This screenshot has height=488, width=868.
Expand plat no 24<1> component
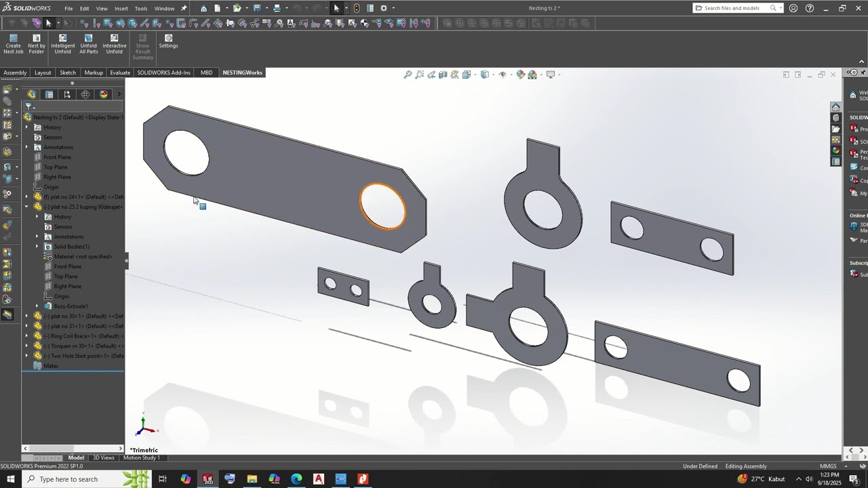27,197
